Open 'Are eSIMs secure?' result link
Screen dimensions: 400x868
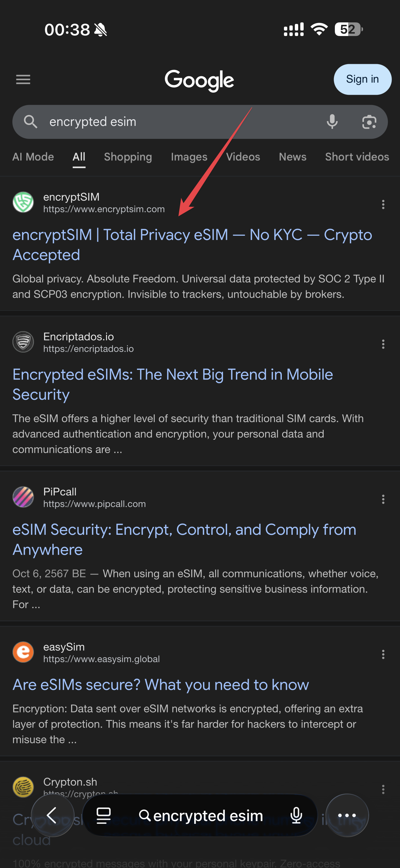[161, 684]
